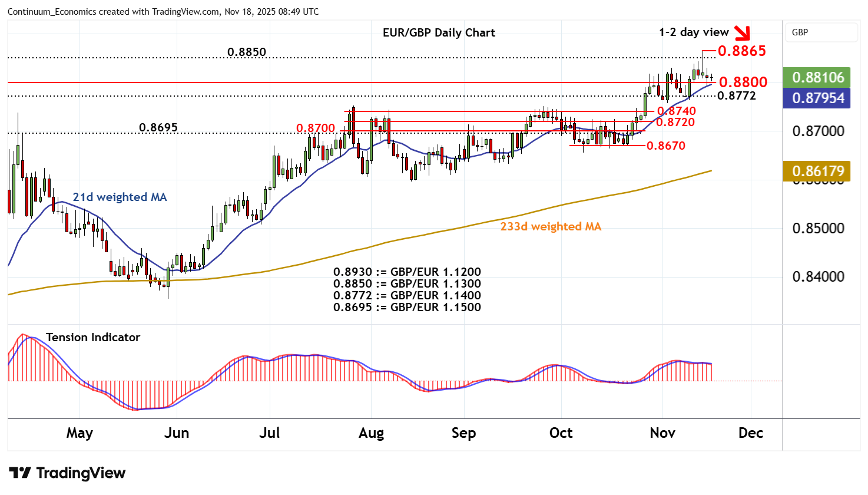The image size is (868, 495).
Task: Click the 0.85000 price axis label
Action: point(818,228)
